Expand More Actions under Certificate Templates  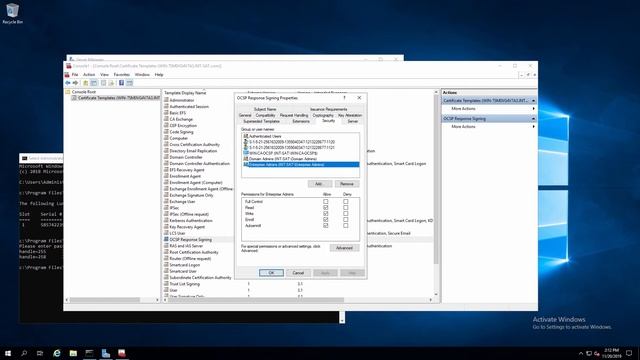coord(533,109)
